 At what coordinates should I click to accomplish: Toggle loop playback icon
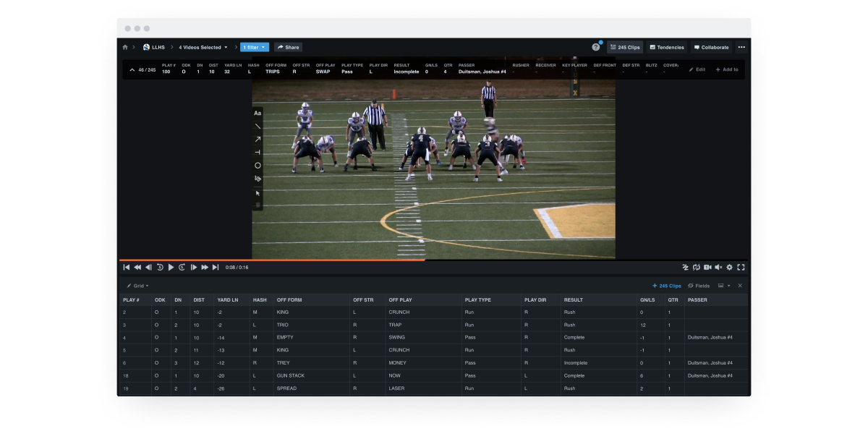(x=696, y=268)
